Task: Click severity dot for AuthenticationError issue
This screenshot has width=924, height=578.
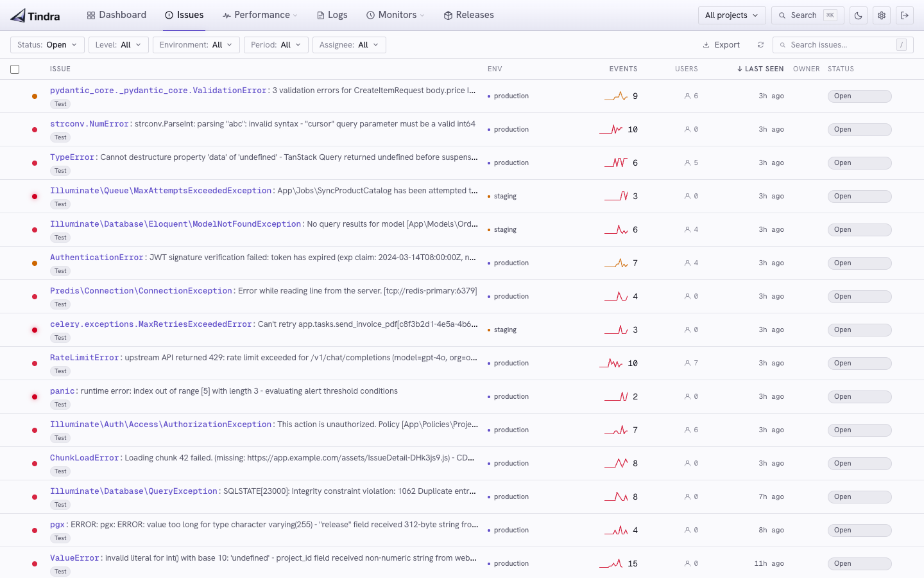Action: coord(35,263)
